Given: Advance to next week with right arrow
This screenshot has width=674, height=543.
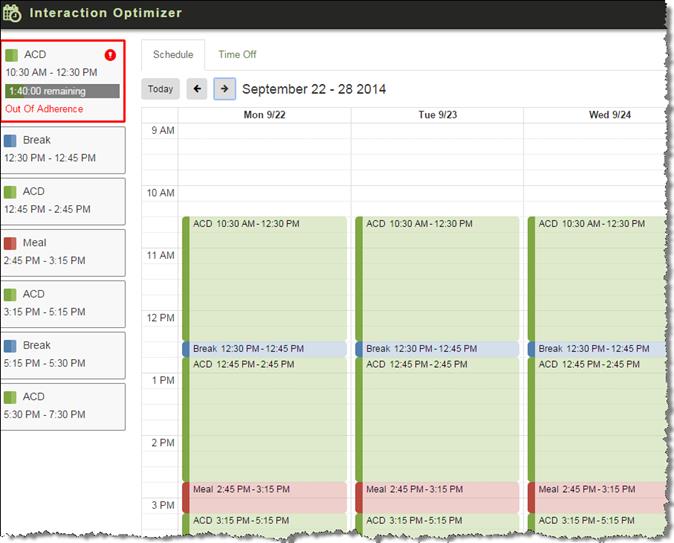Looking at the screenshot, I should click(224, 89).
